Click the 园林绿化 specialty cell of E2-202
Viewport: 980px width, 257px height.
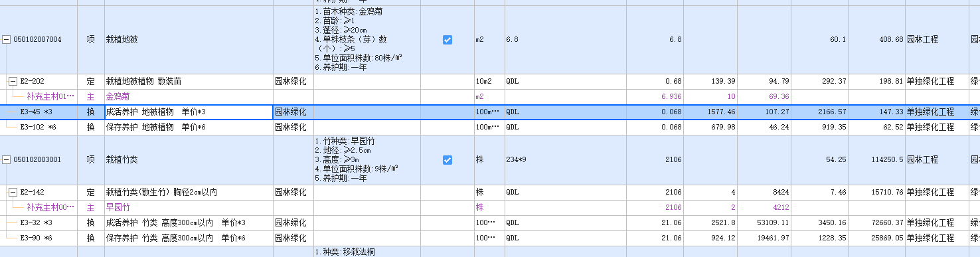click(290, 82)
